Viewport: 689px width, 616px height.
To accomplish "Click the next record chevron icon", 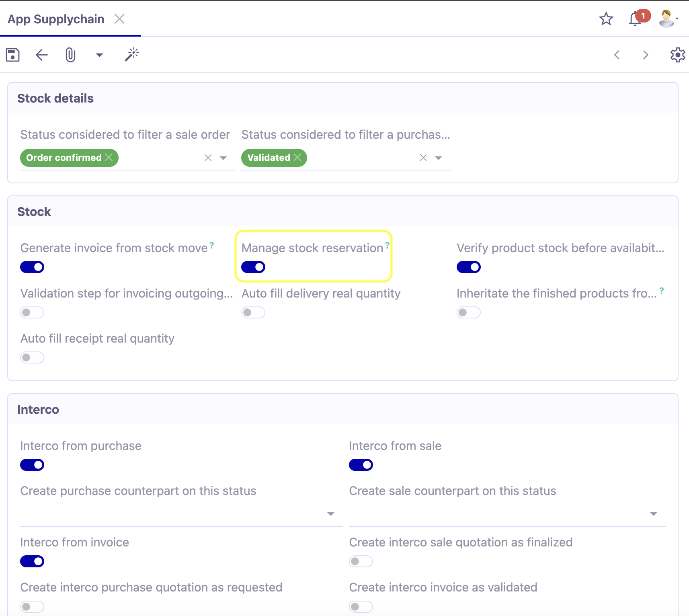I will point(646,55).
